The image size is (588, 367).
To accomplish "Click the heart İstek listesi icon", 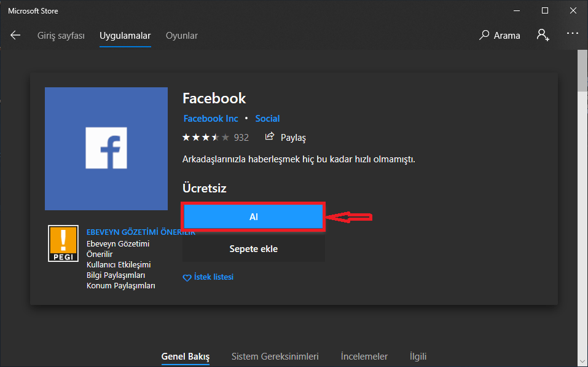I will (187, 278).
